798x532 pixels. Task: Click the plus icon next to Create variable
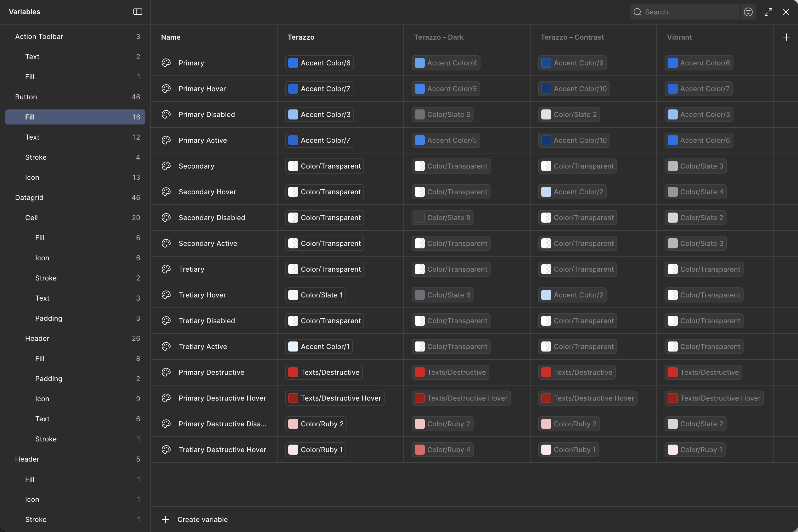coord(166,519)
